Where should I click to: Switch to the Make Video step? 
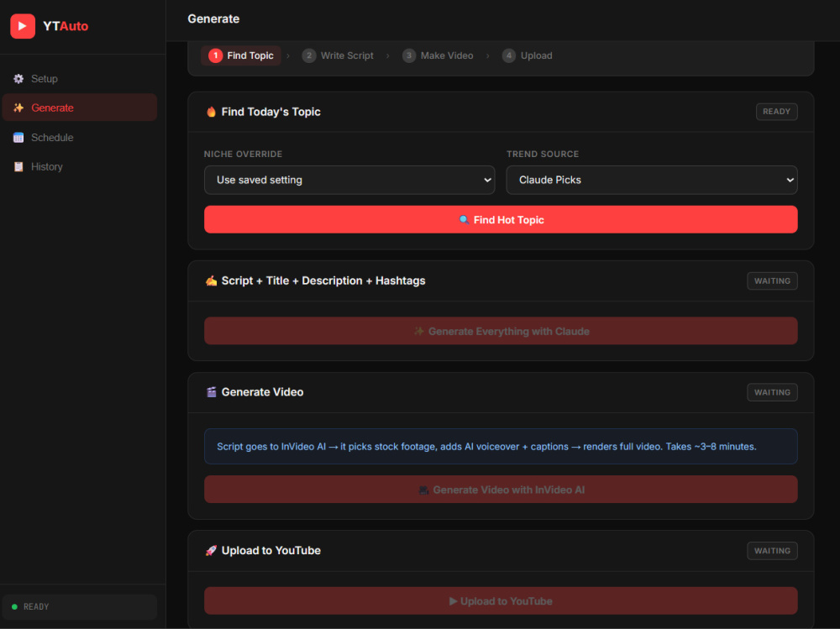[438, 55]
